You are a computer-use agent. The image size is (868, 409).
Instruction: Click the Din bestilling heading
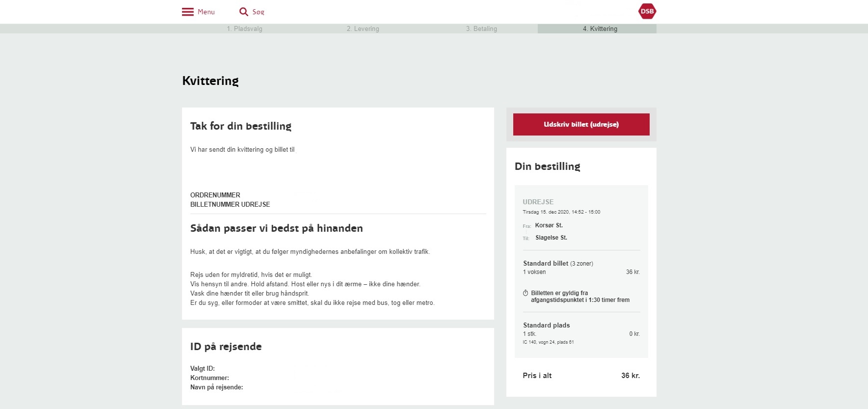click(x=547, y=166)
